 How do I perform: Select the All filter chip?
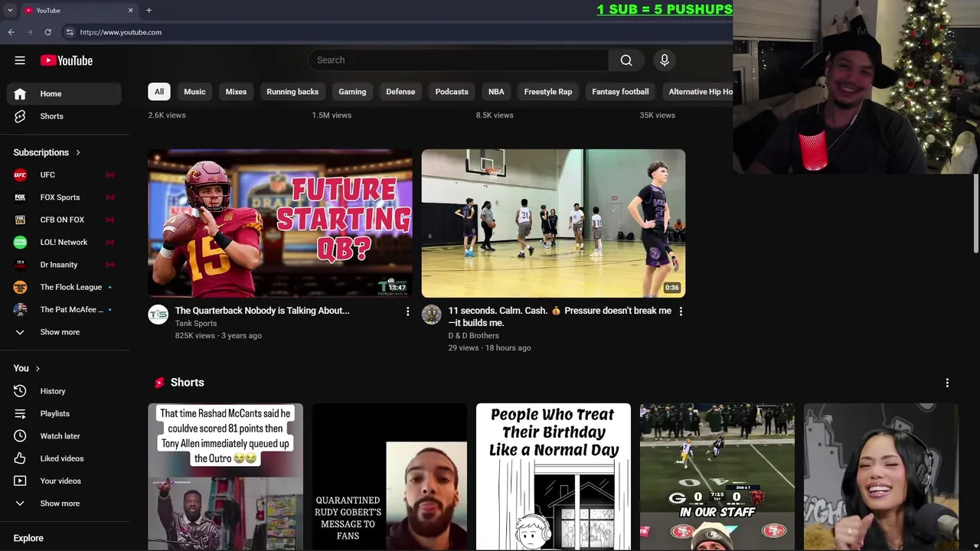tap(159, 92)
